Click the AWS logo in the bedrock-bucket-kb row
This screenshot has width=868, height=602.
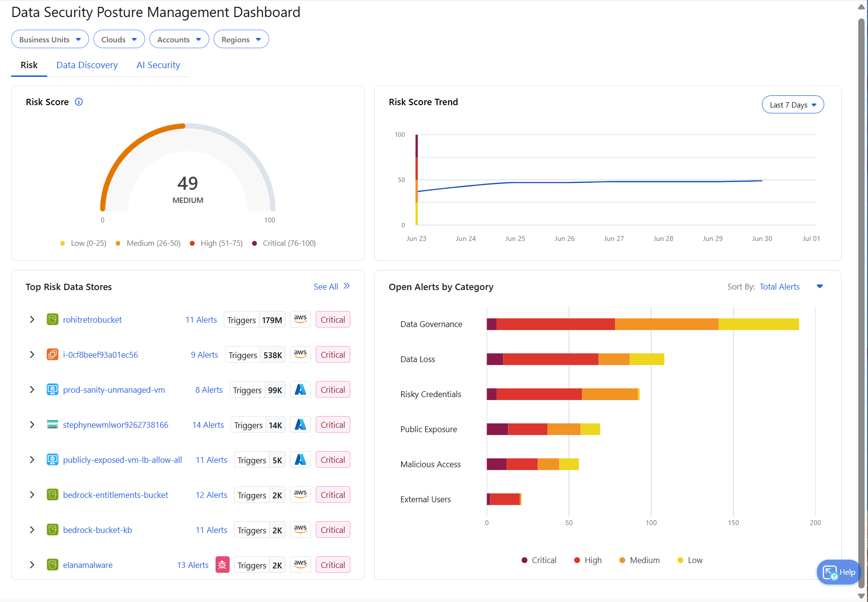coord(300,529)
